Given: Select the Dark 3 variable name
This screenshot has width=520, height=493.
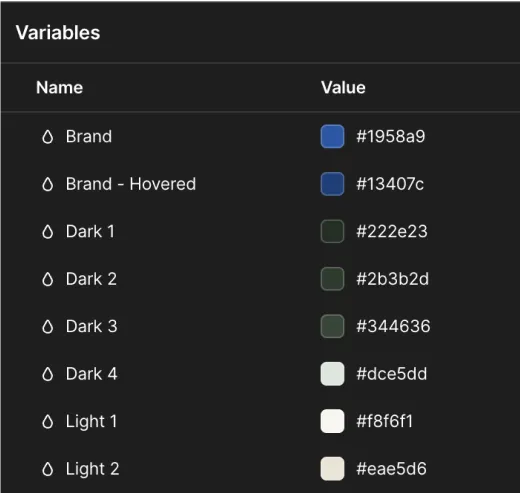Looking at the screenshot, I should click(x=91, y=326).
